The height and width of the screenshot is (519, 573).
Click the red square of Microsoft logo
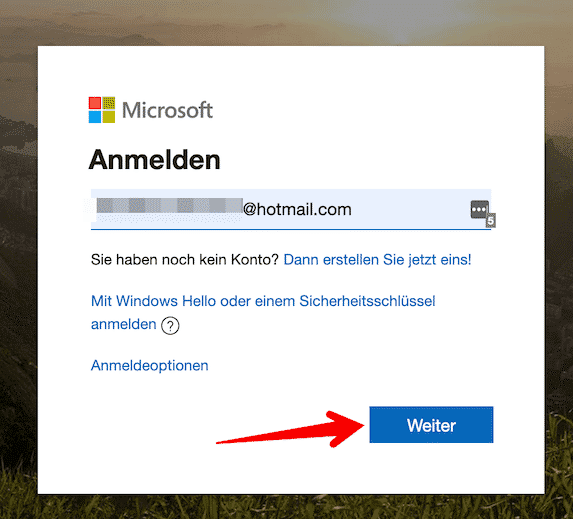[95, 103]
